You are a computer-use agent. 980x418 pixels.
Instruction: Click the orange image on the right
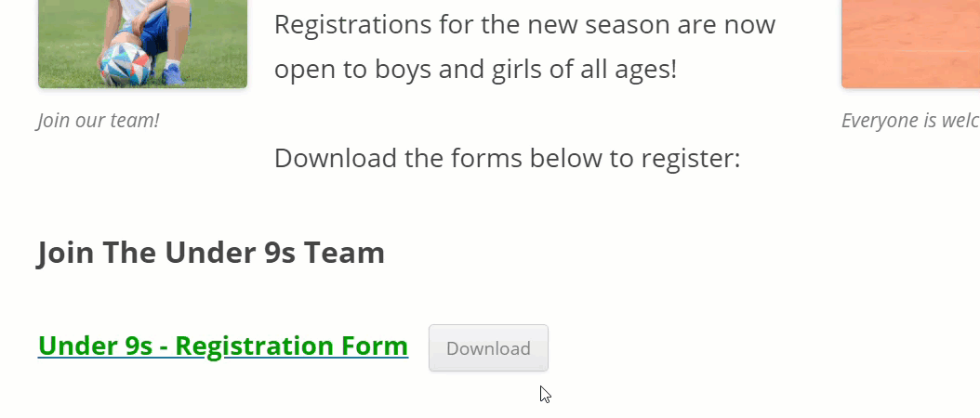(x=910, y=44)
